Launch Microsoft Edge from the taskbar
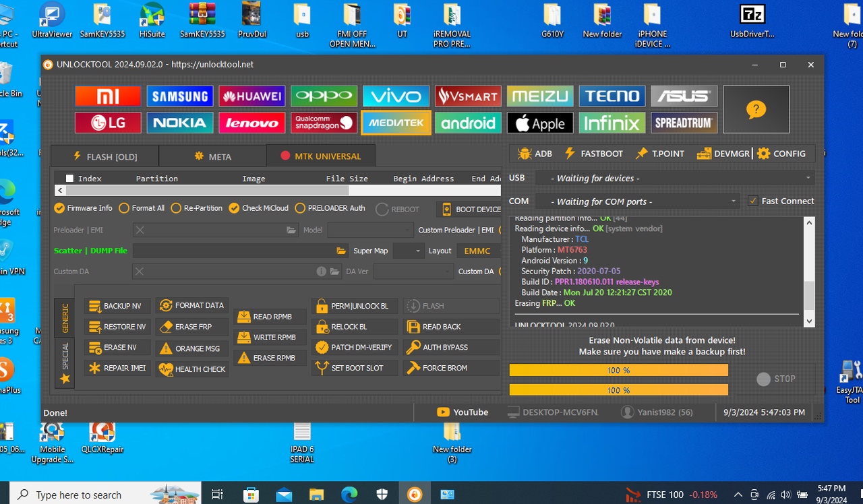The width and height of the screenshot is (863, 504). 349,495
